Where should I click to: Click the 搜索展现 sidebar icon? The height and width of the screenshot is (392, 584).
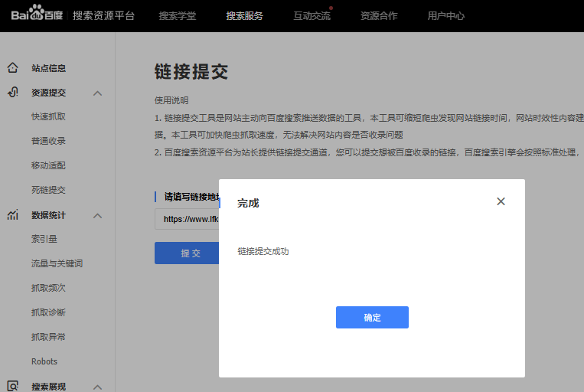[13, 386]
